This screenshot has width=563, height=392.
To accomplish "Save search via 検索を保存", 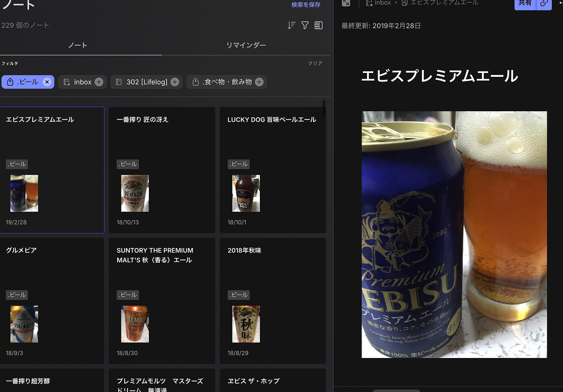I will point(306,5).
